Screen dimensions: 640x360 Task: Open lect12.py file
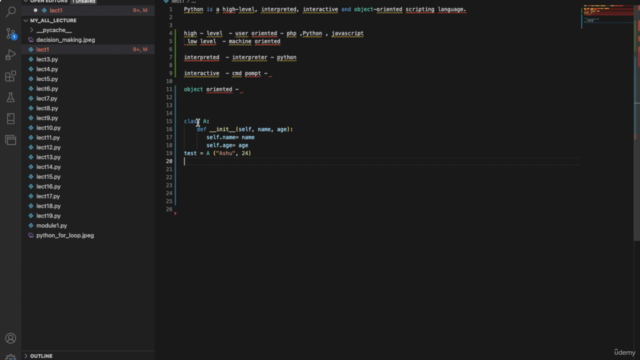(48, 148)
